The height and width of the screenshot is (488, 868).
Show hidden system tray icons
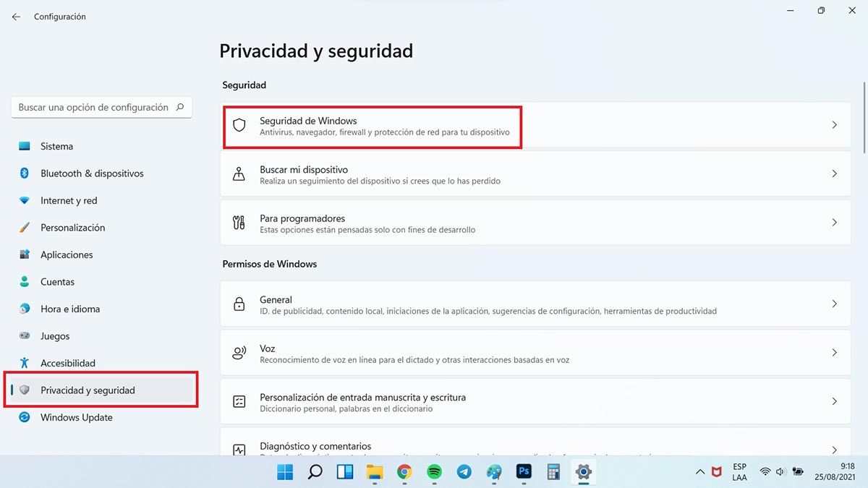699,472
